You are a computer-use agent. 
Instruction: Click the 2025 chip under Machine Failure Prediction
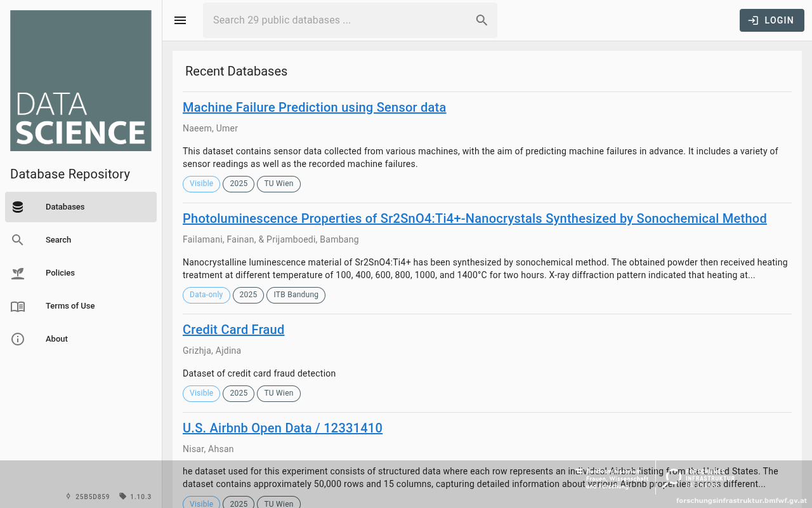coord(239,184)
